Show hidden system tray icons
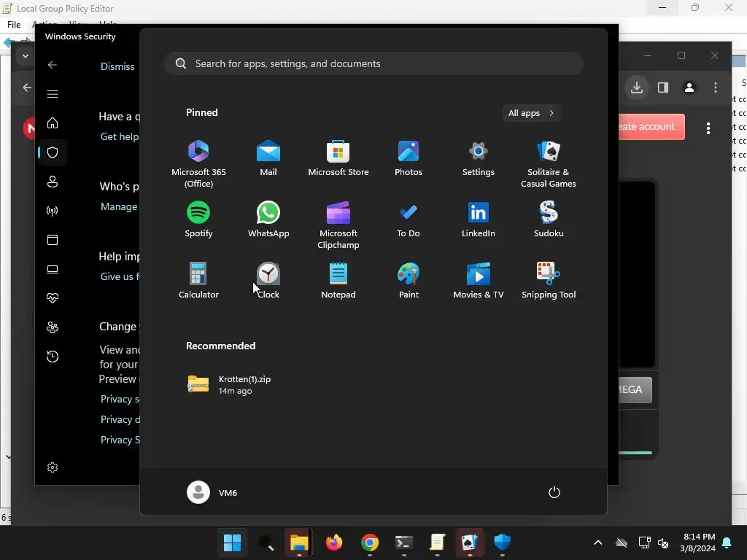 tap(598, 542)
